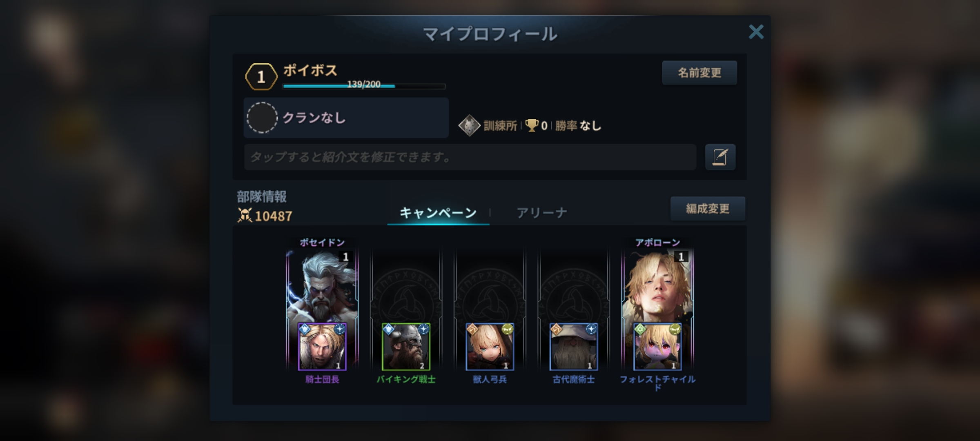Viewport: 980px width, 441px height.
Task: Click the introduction text input field
Action: 470,157
